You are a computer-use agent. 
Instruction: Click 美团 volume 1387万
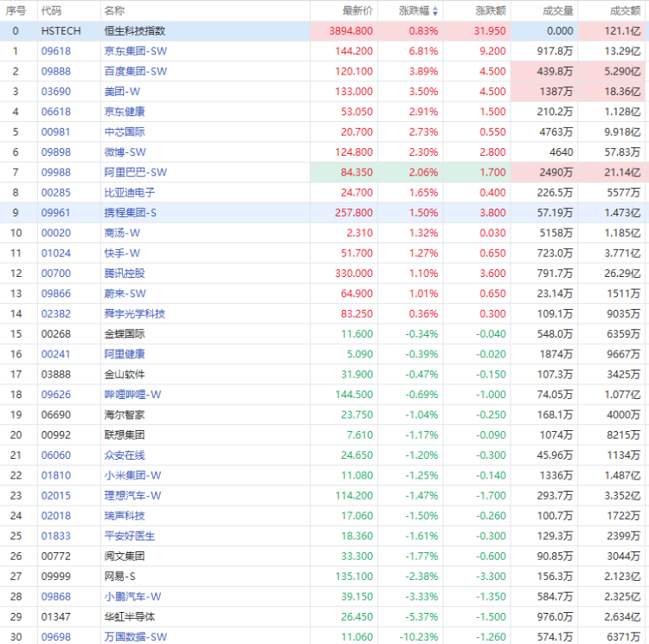556,92
